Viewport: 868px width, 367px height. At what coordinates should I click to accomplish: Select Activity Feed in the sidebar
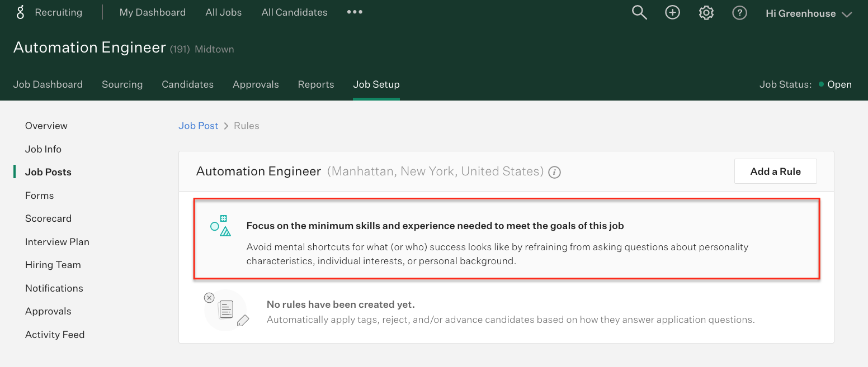55,335
